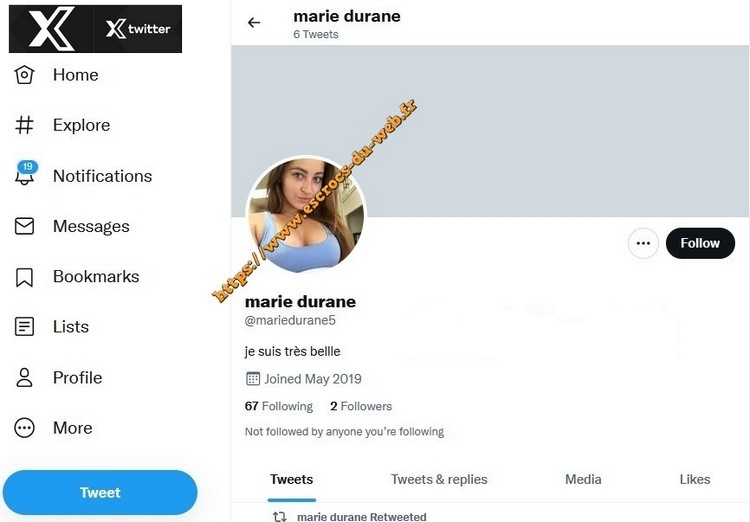Click the X logo at top left
Image resolution: width=750 pixels, height=522 pixels.
click(x=45, y=28)
